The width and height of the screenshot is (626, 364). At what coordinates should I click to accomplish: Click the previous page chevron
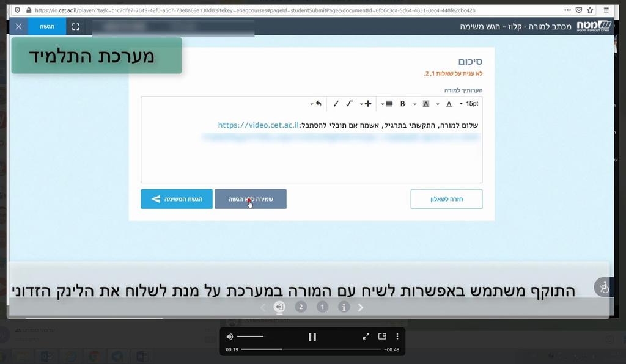263,307
